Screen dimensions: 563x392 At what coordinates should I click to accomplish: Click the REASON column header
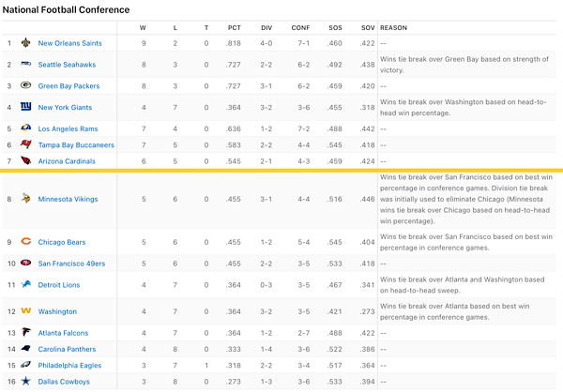[393, 27]
